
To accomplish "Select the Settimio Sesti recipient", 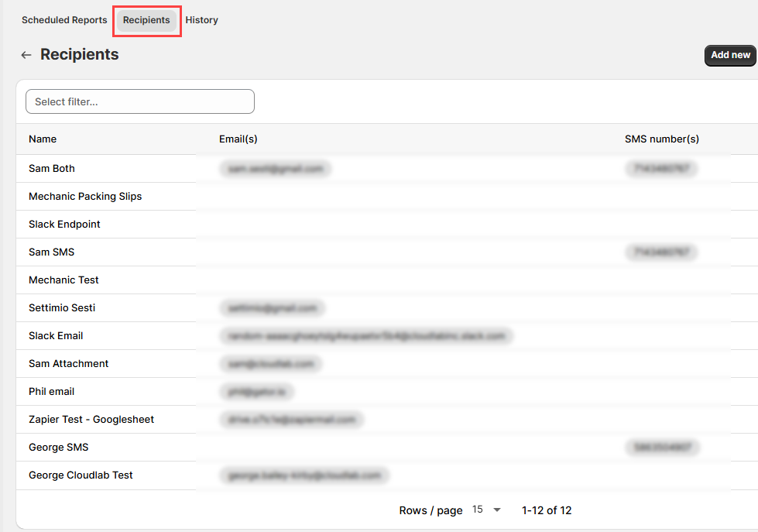I will (x=62, y=308).
